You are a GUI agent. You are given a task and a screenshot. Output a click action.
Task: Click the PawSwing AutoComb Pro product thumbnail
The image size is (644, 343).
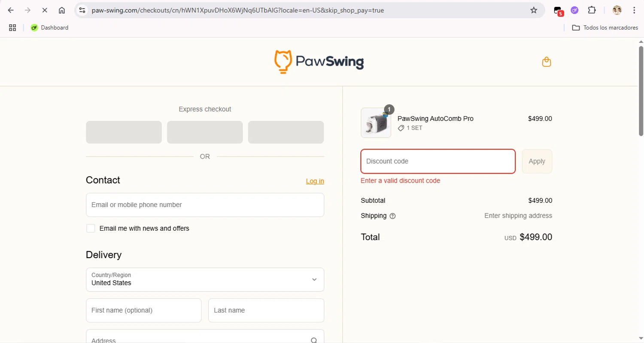376,123
